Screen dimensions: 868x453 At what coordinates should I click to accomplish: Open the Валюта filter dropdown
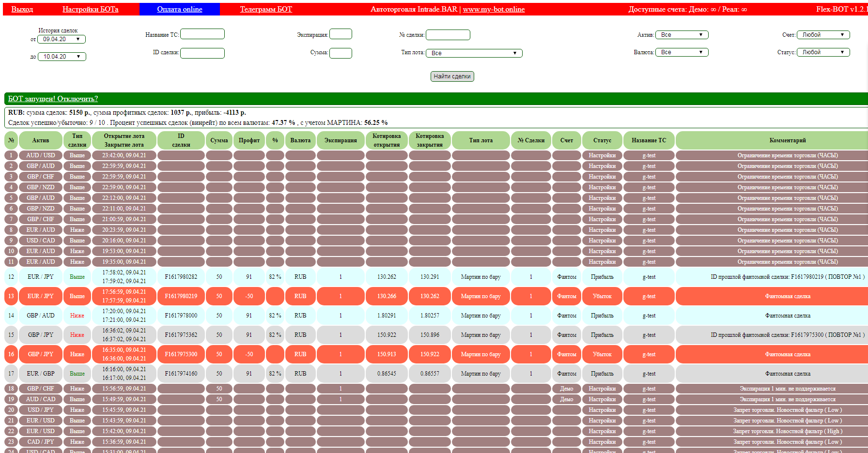(682, 52)
